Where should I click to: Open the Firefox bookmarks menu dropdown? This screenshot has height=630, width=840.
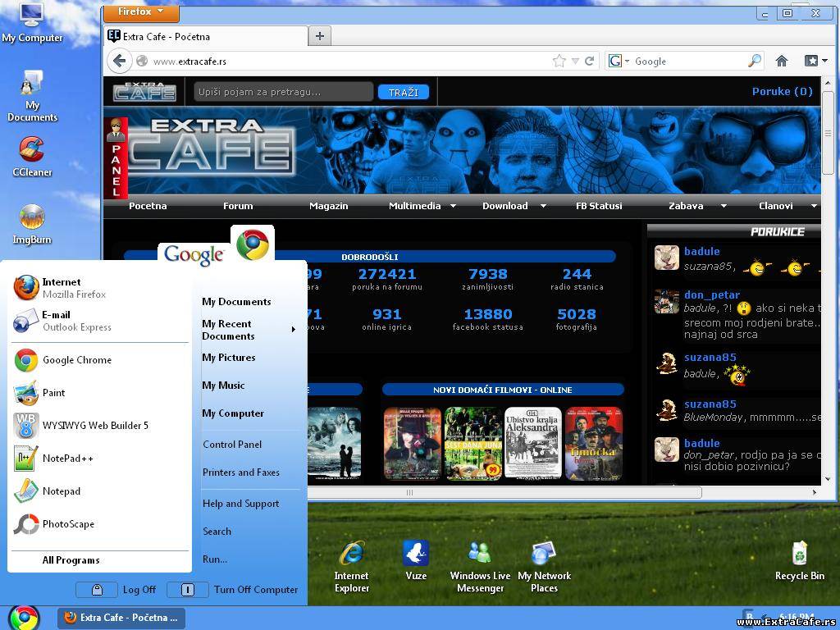click(x=816, y=61)
